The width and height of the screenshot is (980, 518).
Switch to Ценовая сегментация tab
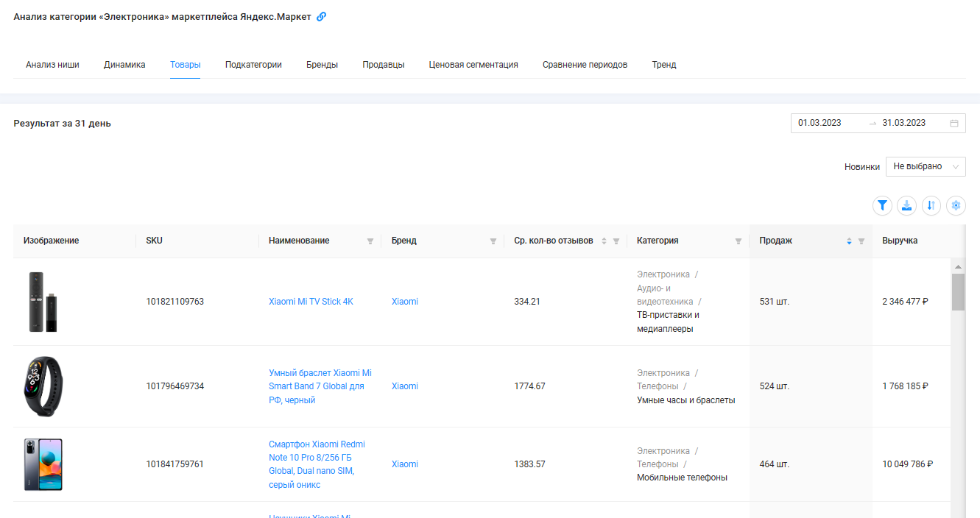[x=473, y=65]
